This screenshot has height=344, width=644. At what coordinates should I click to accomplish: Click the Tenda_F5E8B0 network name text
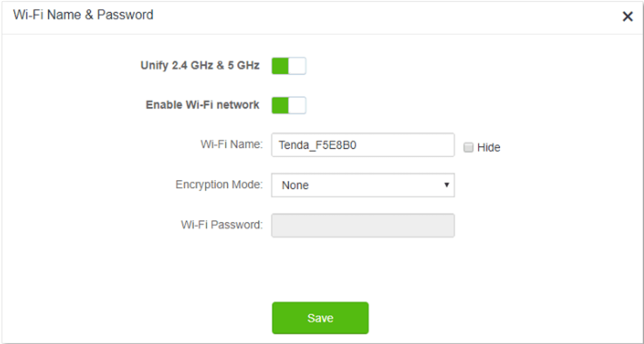pos(318,145)
